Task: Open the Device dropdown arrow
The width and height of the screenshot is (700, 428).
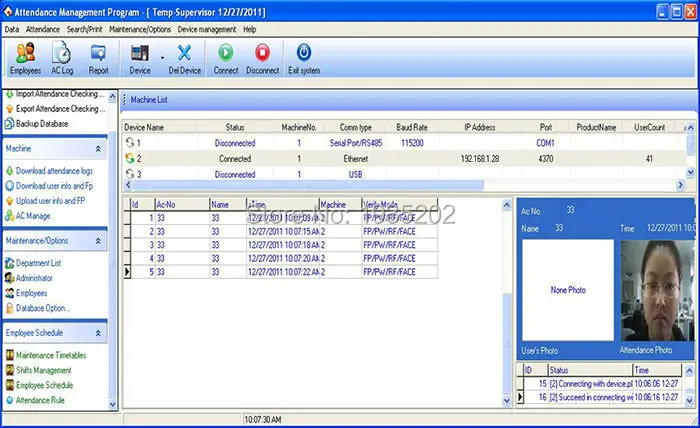Action: pos(162,58)
